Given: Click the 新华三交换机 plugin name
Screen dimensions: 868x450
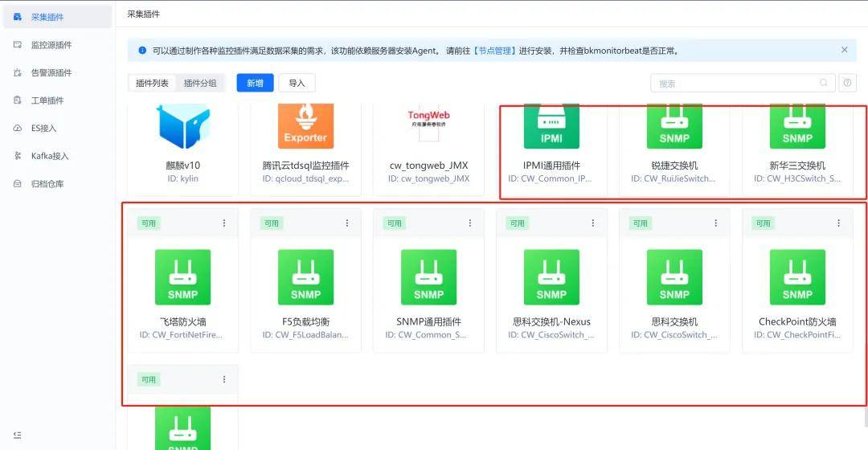Looking at the screenshot, I should click(797, 165).
